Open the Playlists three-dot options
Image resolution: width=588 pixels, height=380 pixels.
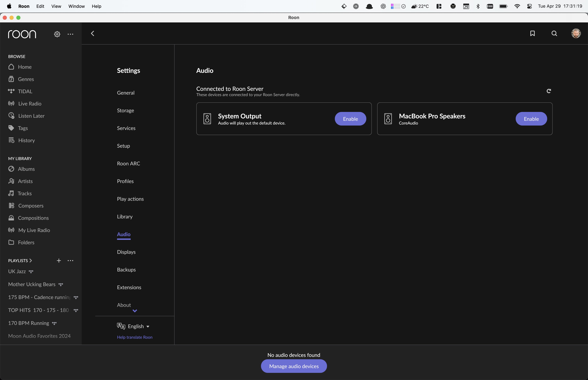pyautogui.click(x=70, y=261)
